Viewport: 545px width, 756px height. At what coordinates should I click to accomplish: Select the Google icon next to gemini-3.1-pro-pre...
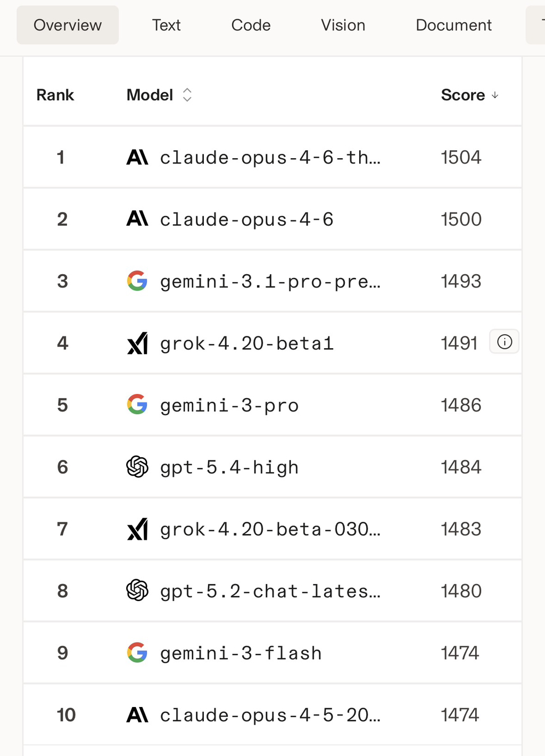(x=137, y=281)
